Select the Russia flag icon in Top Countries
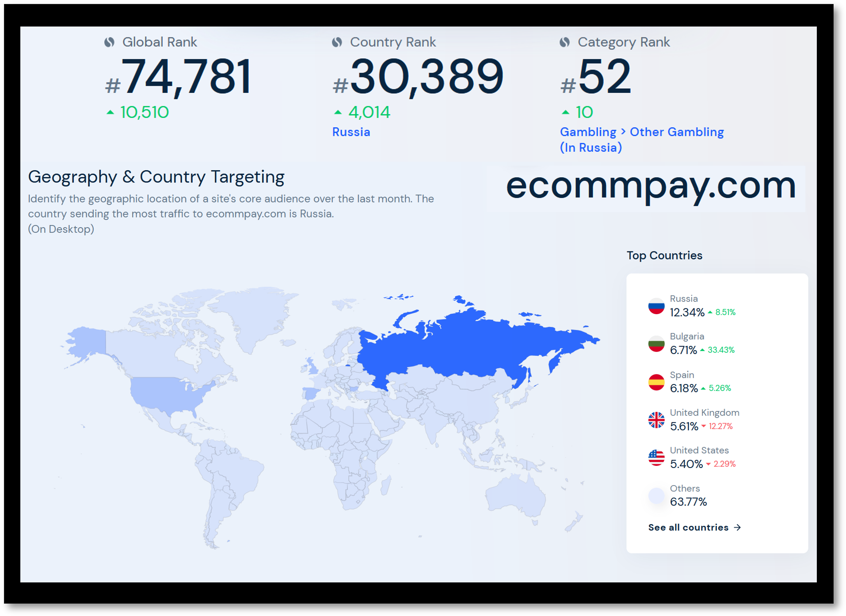This screenshot has width=846, height=616. 656,305
